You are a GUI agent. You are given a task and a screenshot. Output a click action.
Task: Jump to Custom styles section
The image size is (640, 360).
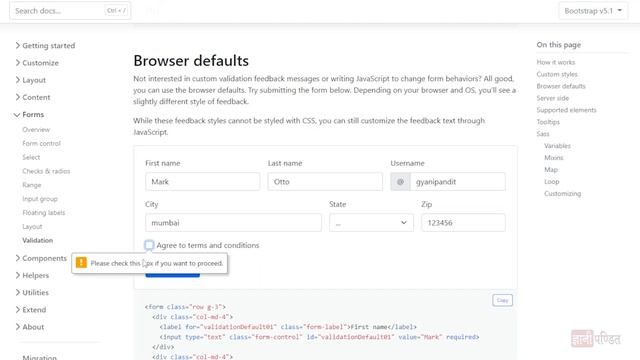(557, 74)
